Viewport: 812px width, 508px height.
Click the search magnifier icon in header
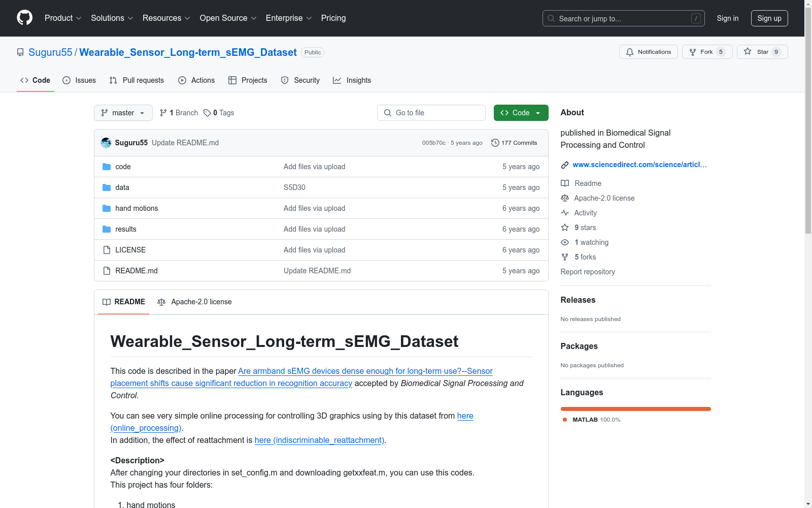(551, 18)
